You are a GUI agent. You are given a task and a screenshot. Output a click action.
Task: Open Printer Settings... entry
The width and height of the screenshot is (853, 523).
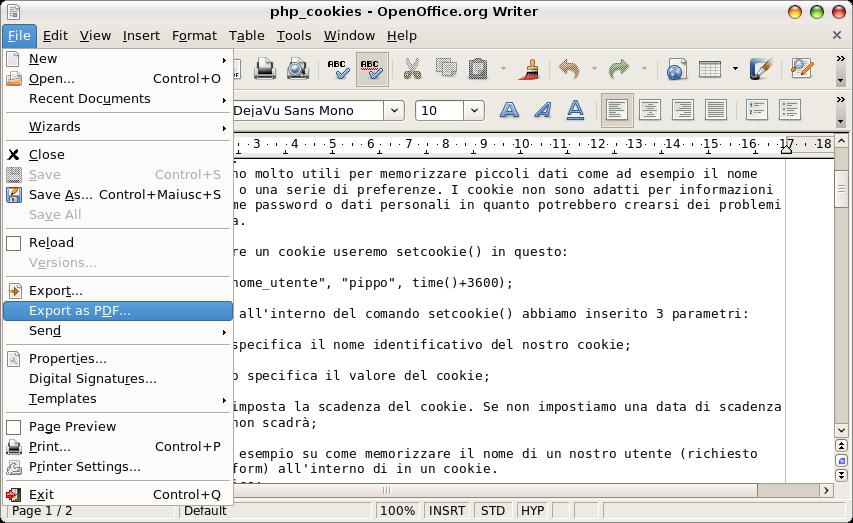[x=118, y=467]
